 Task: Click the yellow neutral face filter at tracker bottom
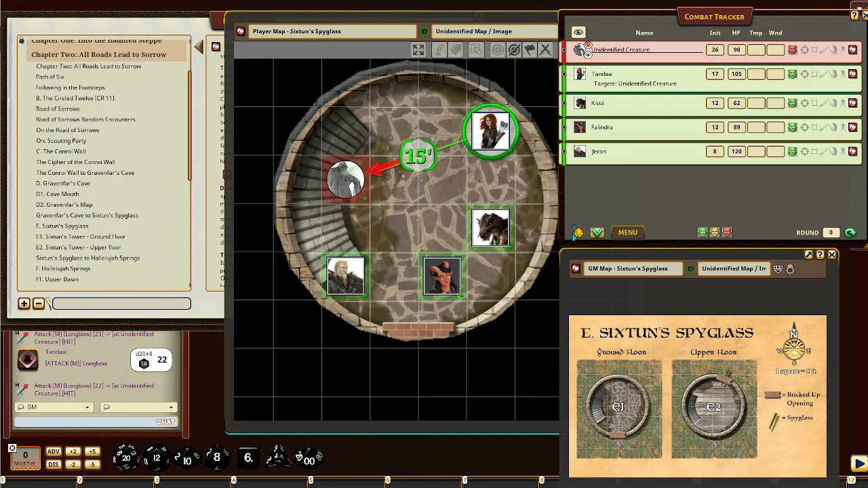tap(715, 232)
